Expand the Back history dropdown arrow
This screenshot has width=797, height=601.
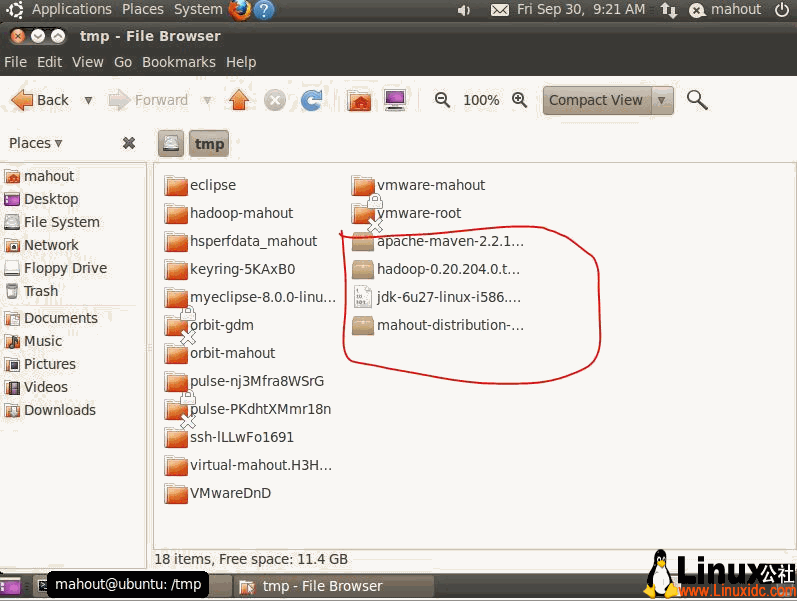click(x=88, y=100)
